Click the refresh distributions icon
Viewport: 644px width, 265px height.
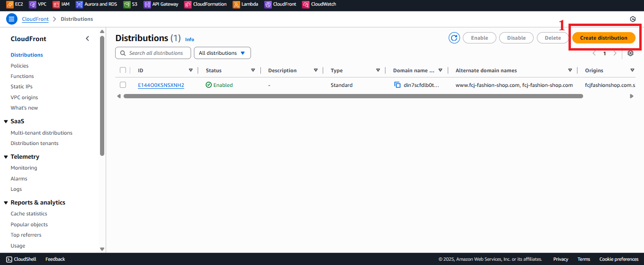pos(454,38)
